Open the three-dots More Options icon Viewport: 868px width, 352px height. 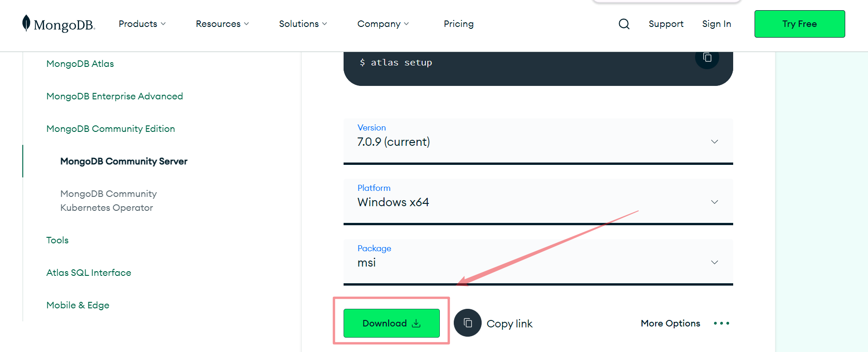coord(722,323)
